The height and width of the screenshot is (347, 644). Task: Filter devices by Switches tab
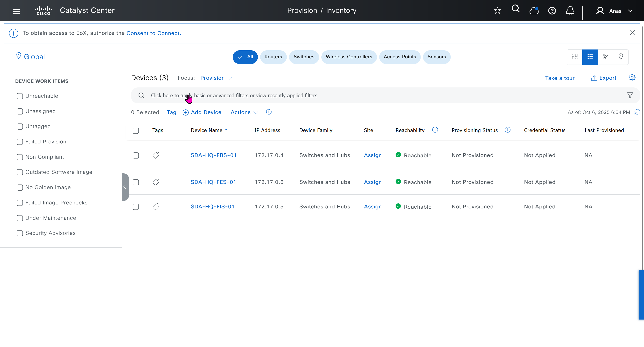pyautogui.click(x=304, y=57)
